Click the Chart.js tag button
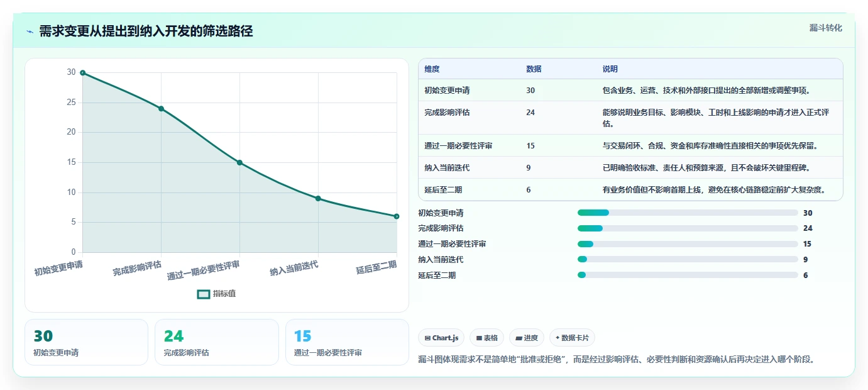 click(x=441, y=338)
